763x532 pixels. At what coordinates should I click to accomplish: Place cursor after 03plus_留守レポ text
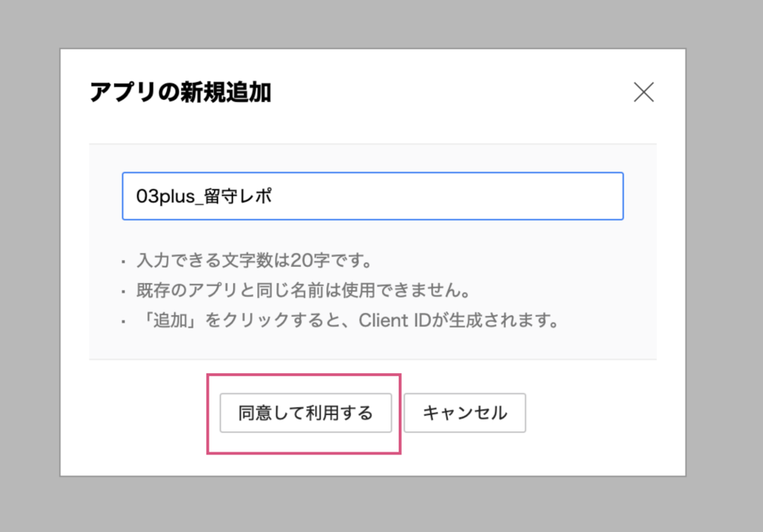(x=274, y=196)
